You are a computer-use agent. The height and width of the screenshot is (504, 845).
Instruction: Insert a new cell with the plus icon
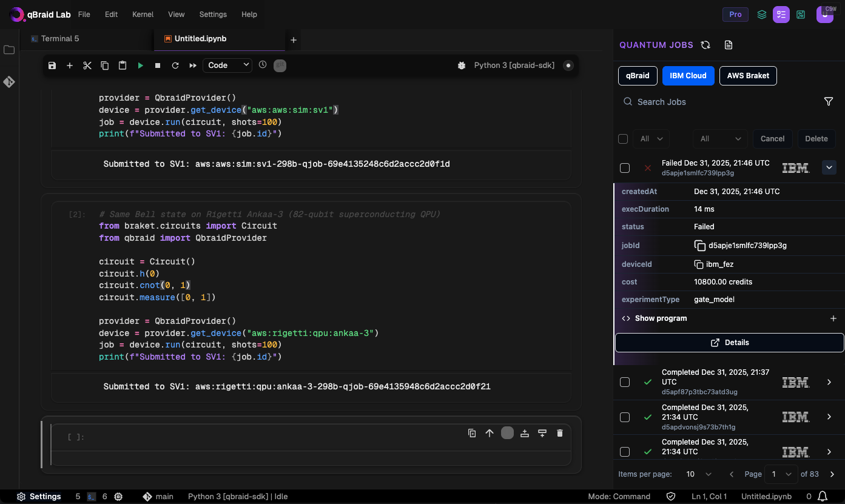(x=70, y=66)
